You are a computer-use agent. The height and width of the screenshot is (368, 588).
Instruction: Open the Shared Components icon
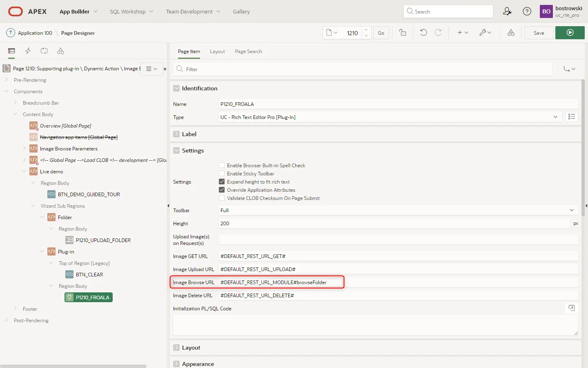pos(511,33)
